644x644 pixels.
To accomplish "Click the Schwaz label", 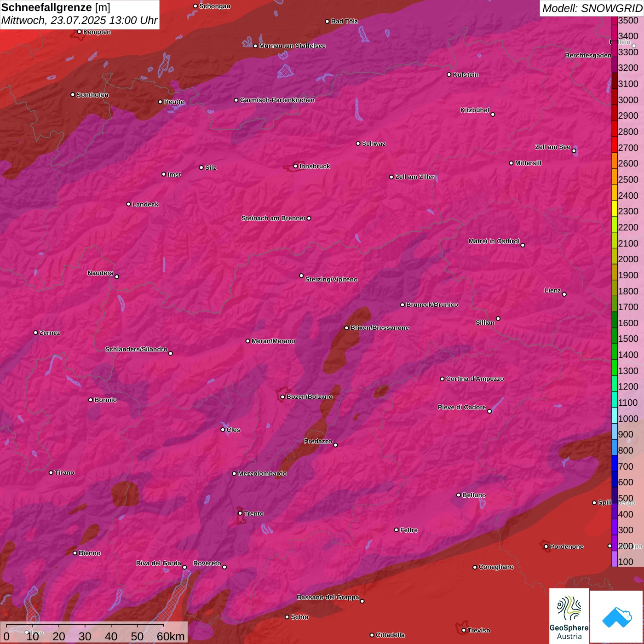I will (x=374, y=144).
